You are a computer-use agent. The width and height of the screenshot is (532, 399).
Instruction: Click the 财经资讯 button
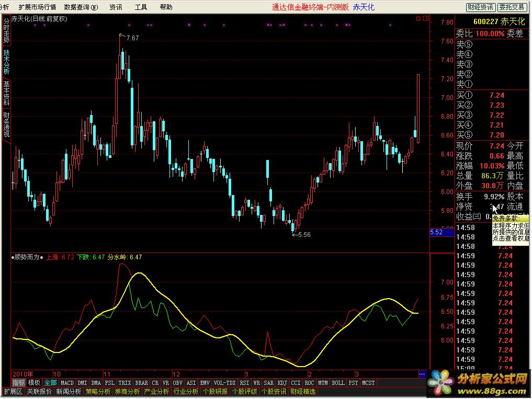coord(480,7)
